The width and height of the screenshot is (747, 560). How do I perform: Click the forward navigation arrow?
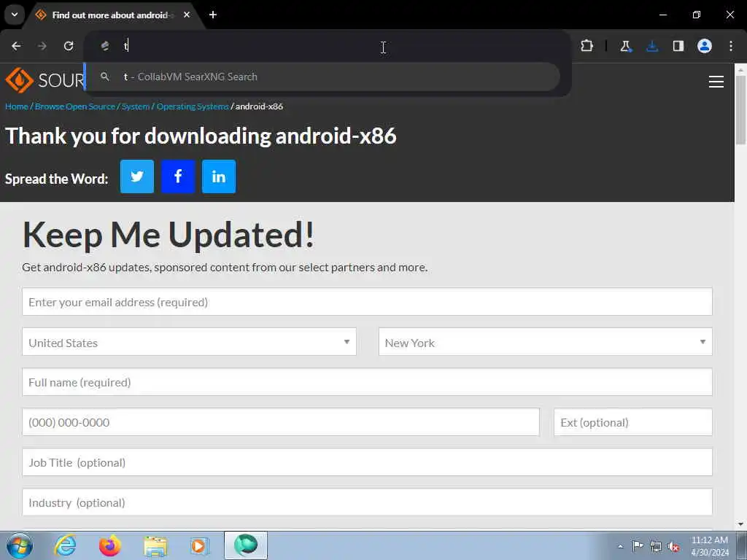pyautogui.click(x=42, y=46)
